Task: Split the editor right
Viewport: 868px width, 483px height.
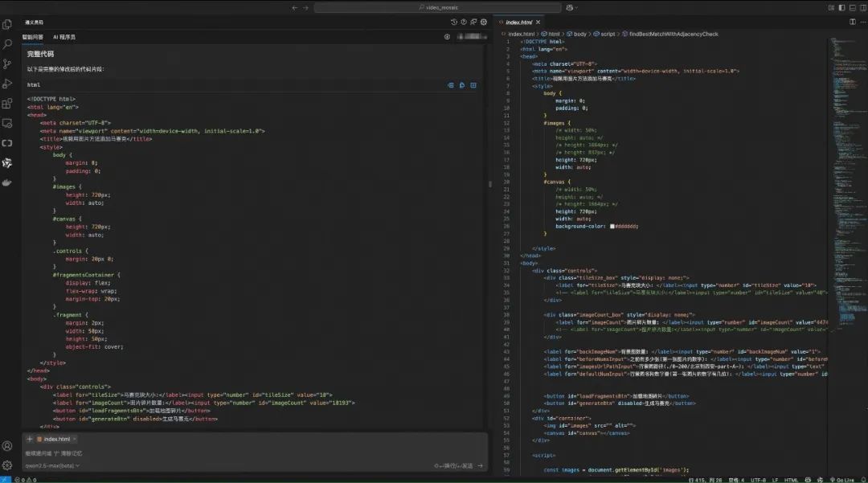Action: click(853, 23)
